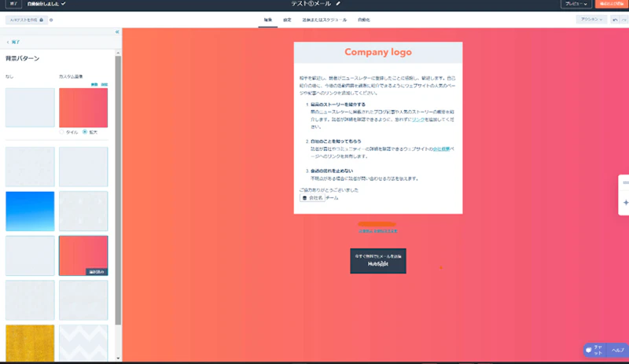Click the email intro paragraph text block
629x364 pixels.
tap(377, 86)
